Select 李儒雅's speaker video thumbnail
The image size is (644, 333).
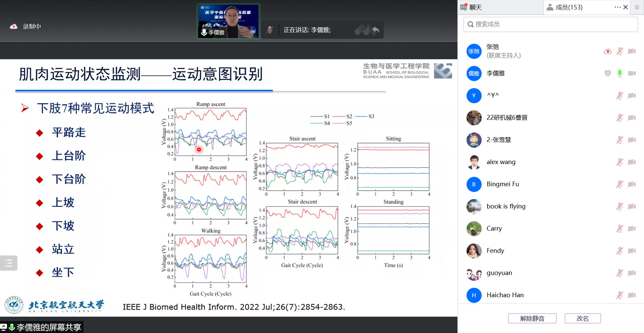(228, 21)
